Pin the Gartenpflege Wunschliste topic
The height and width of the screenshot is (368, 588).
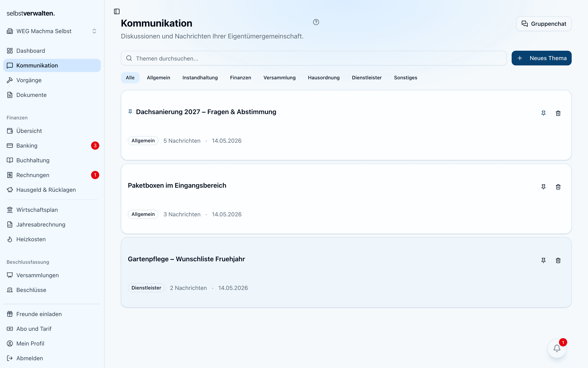543,260
